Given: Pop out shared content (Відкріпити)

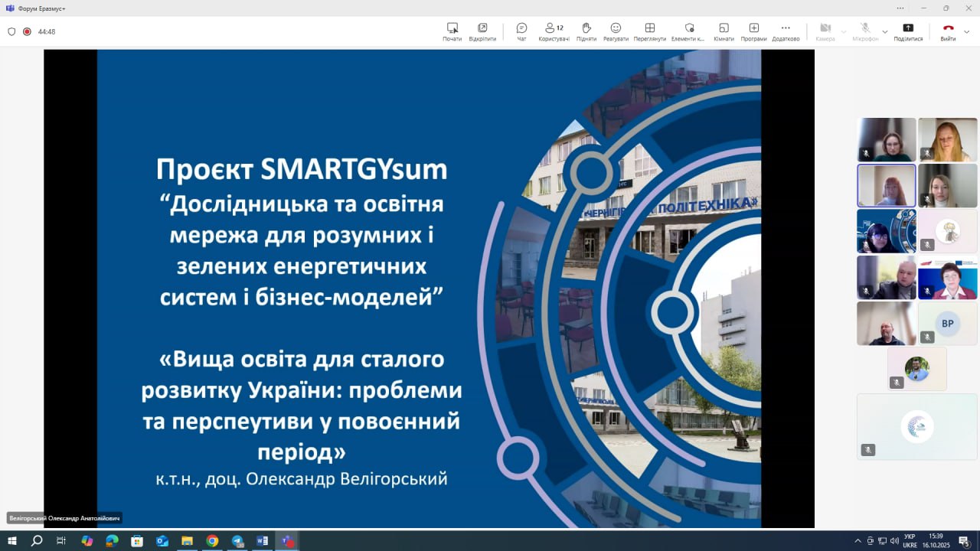Looking at the screenshot, I should click(482, 31).
